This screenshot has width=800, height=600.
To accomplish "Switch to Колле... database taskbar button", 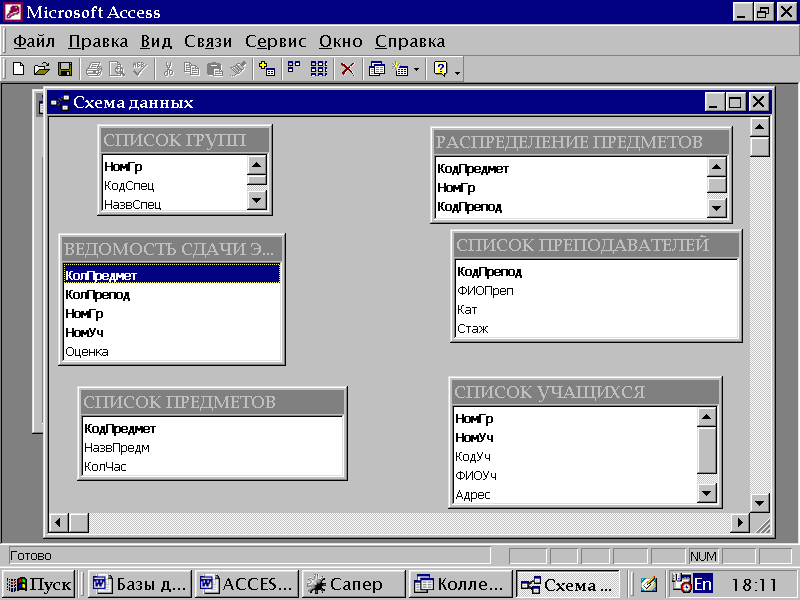I will [x=461, y=584].
